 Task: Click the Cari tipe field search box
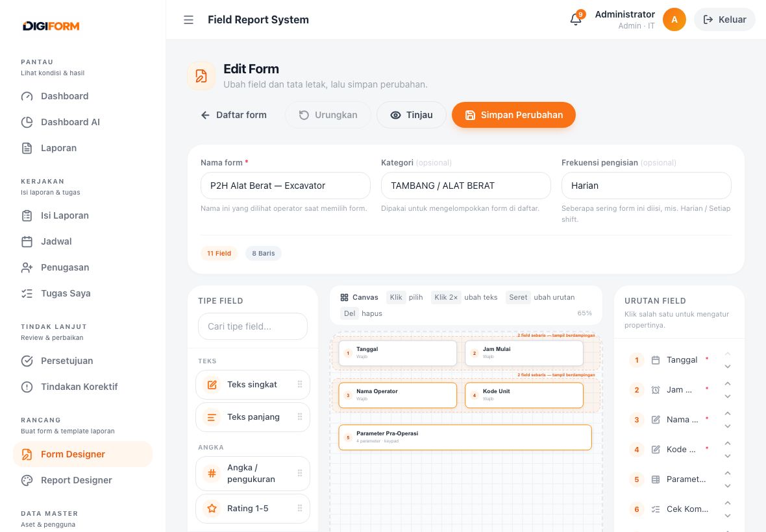[253, 326]
